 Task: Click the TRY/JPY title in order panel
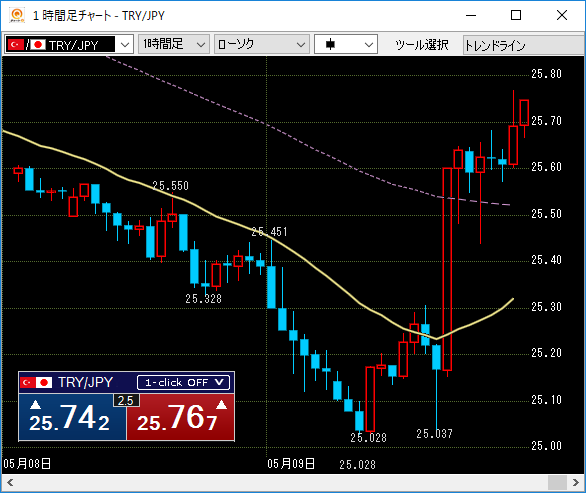pos(86,382)
